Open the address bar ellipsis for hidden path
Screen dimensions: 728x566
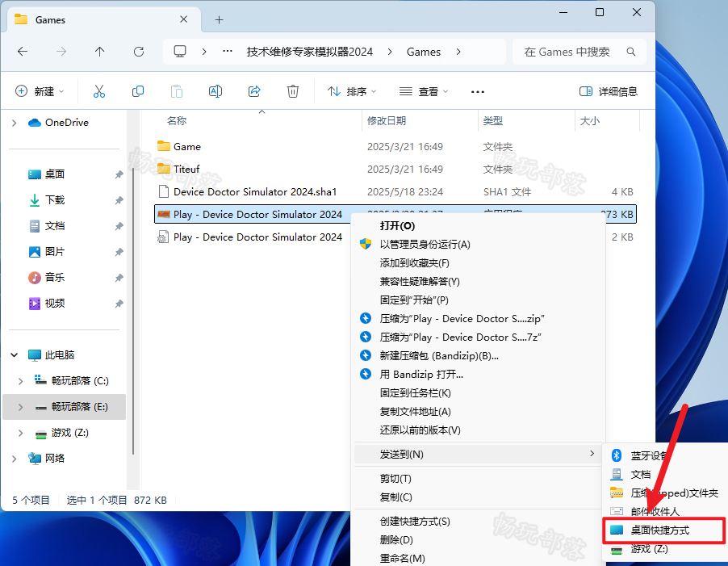pos(228,51)
